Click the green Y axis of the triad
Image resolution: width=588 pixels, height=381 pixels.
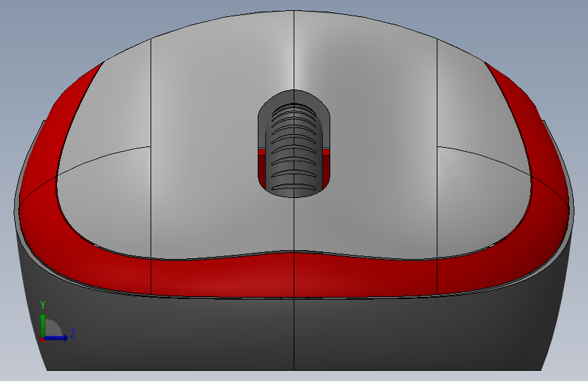point(43,325)
